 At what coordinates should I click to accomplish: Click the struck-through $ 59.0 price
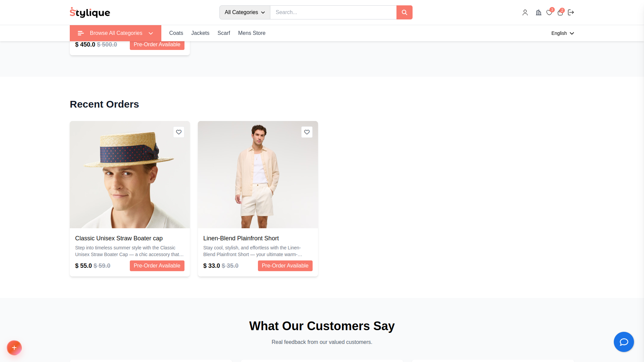click(102, 266)
